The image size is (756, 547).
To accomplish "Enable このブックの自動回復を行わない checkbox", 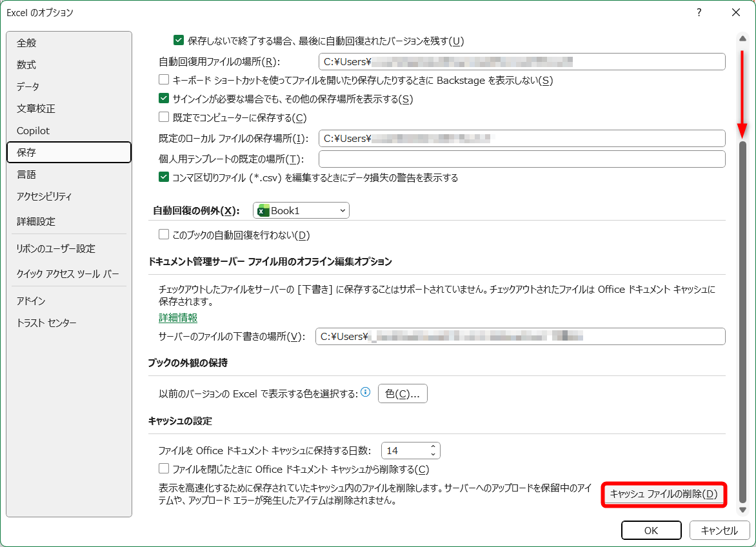I will (x=164, y=235).
